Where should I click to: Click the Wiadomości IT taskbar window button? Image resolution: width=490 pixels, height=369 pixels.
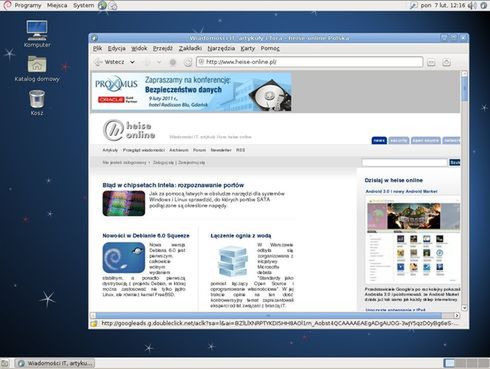click(x=55, y=363)
